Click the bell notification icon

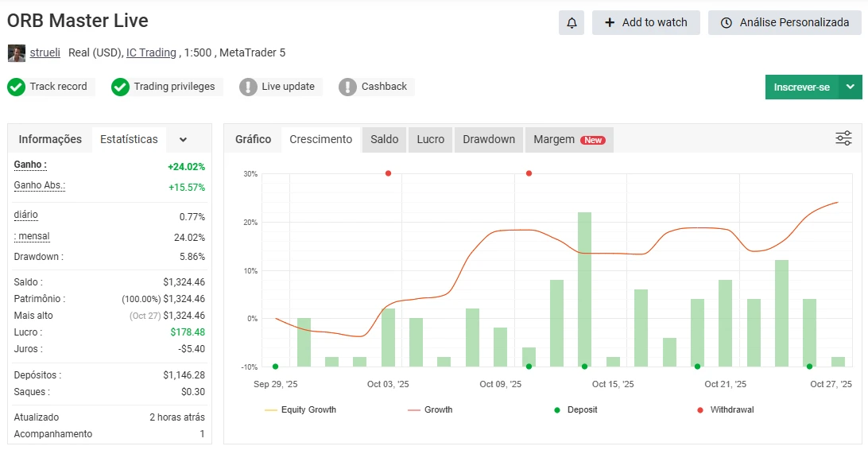pos(572,23)
